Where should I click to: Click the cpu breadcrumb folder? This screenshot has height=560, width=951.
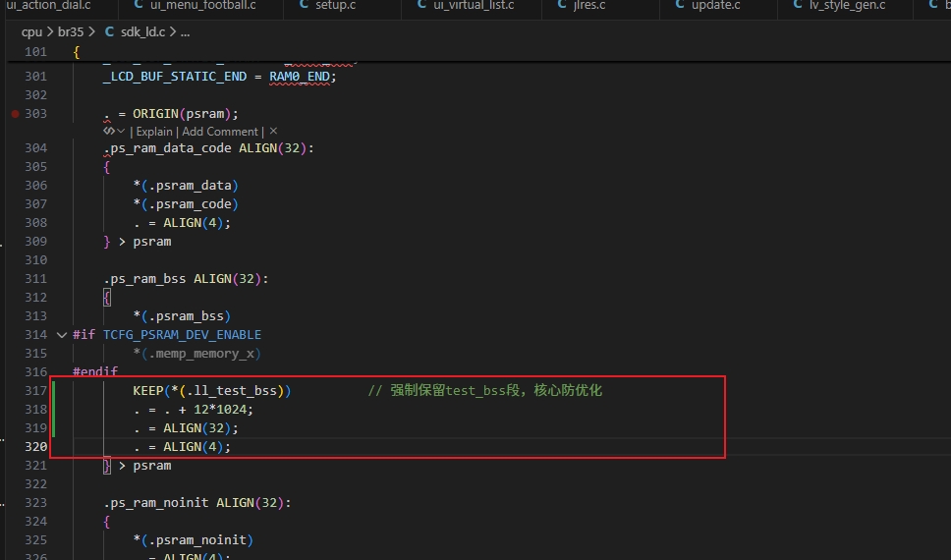(x=31, y=32)
